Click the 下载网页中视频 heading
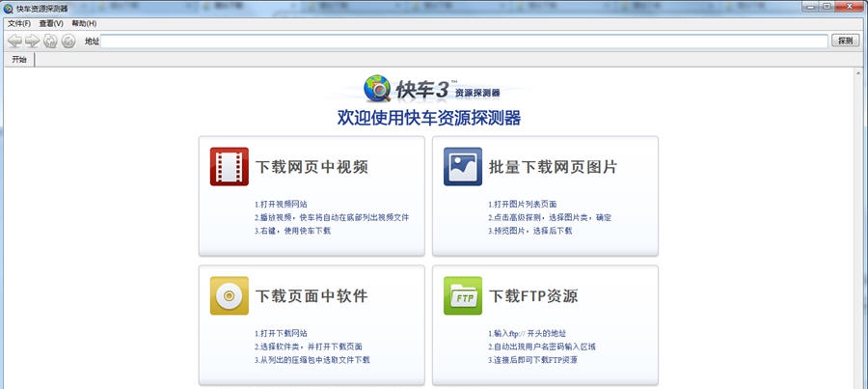Image resolution: width=868 pixels, height=389 pixels. coord(312,167)
